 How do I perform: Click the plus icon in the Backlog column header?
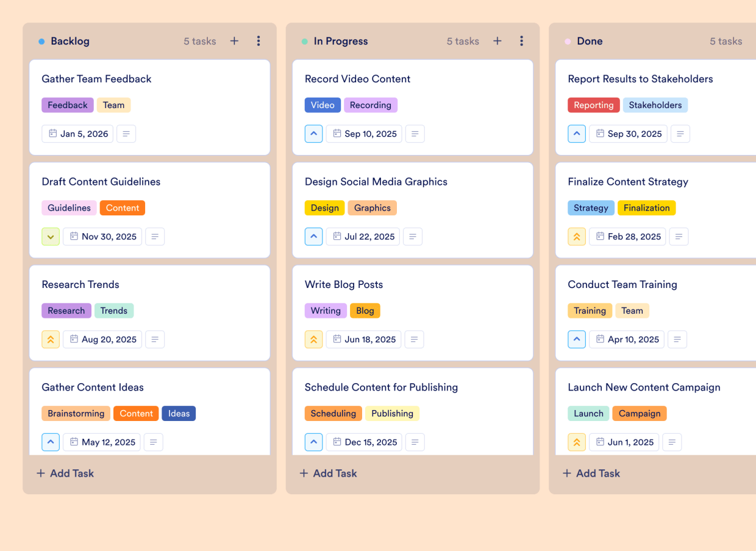pos(234,41)
